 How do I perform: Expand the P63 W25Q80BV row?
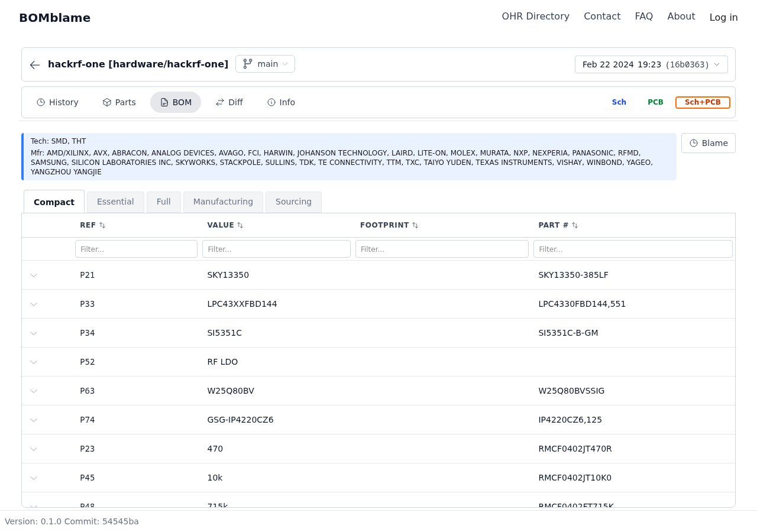coord(34,391)
